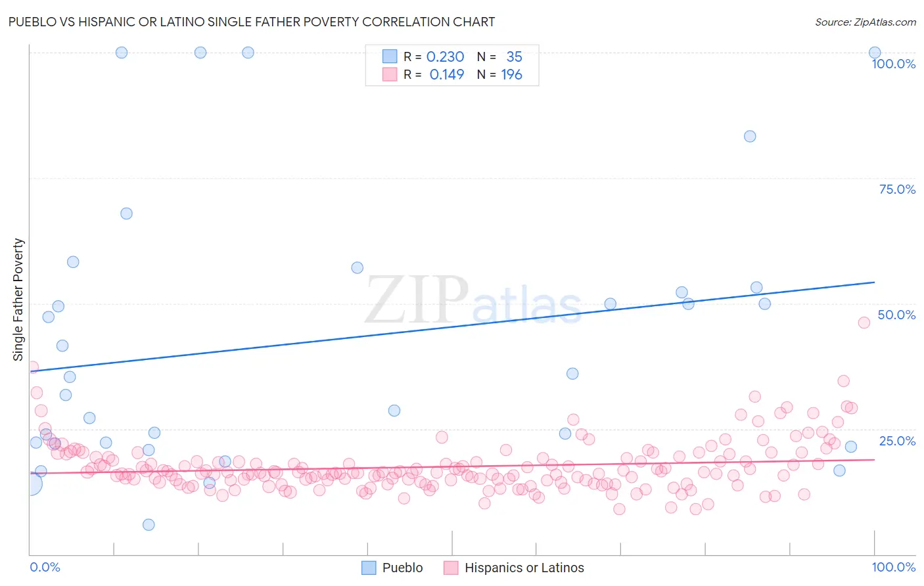Click the lowest Pueblo point near 6%

(149, 524)
